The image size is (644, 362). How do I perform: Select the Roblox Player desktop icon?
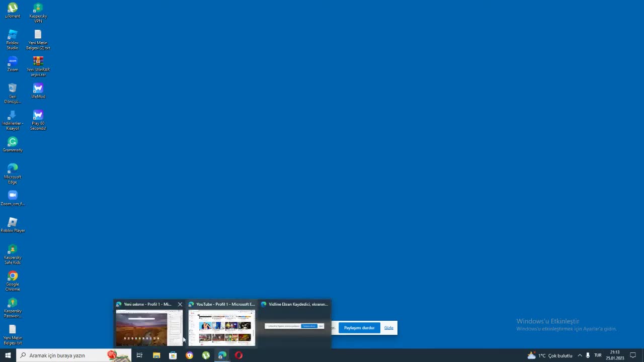pos(13,225)
